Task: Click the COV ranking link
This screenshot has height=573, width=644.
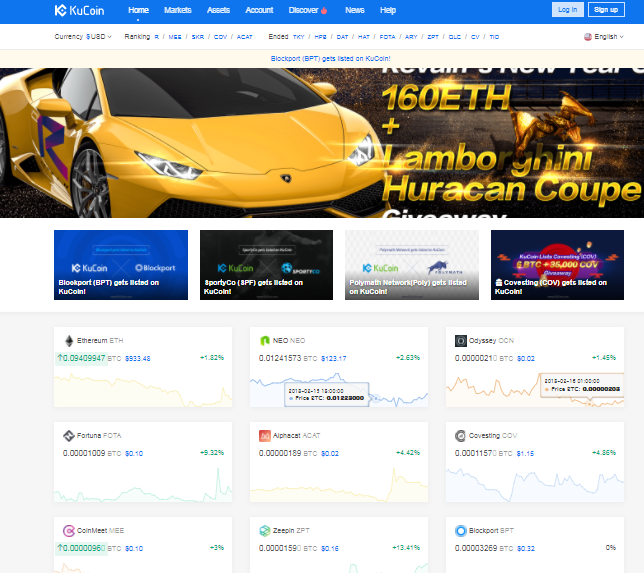Action: 220,37
